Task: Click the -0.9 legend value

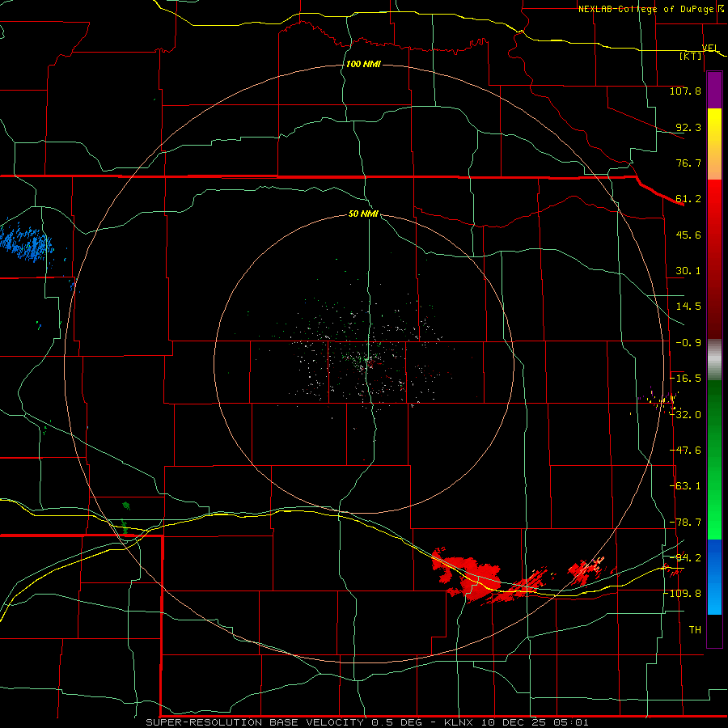Action: [x=688, y=343]
